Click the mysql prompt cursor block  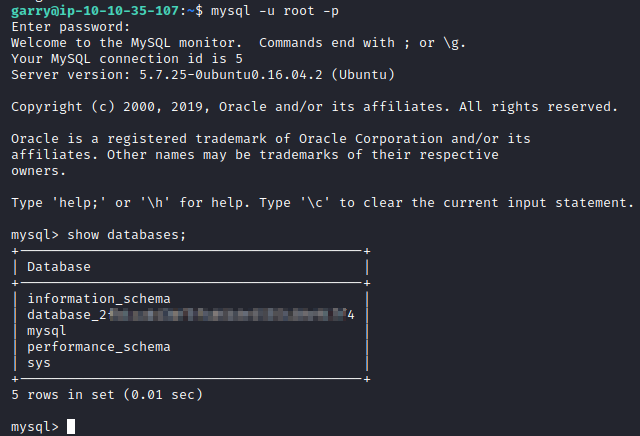coord(70,427)
